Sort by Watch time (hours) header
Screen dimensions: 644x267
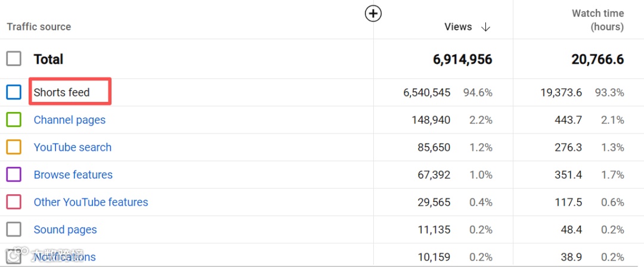pos(597,20)
